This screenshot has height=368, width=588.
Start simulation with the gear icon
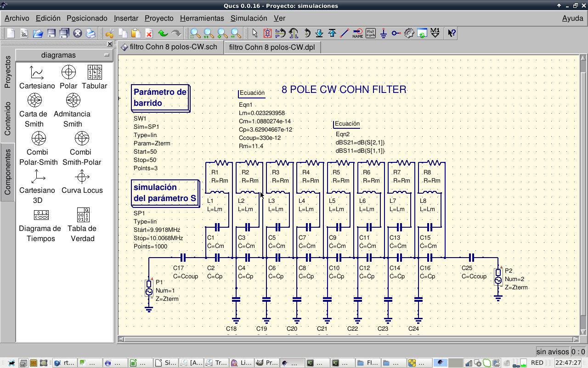(409, 33)
